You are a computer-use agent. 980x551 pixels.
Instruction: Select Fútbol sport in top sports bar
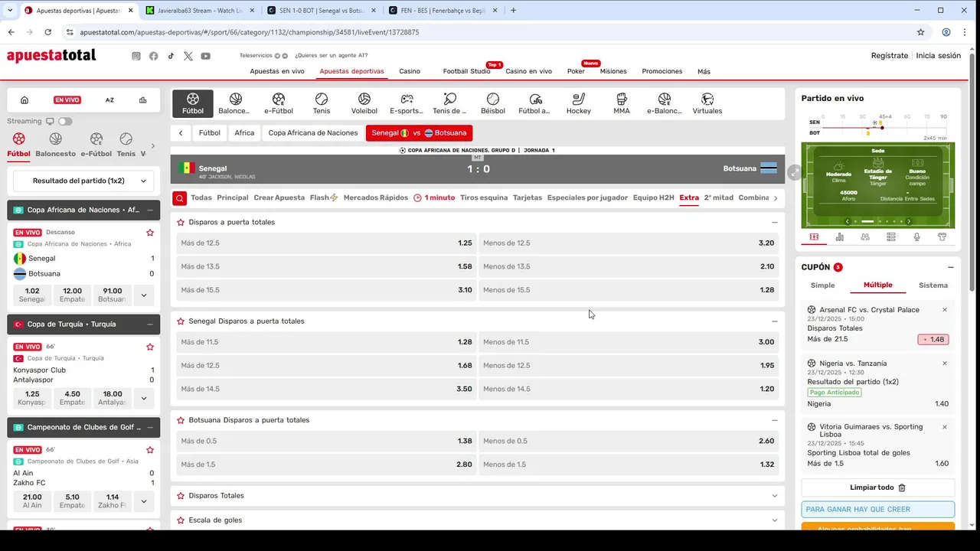click(193, 103)
